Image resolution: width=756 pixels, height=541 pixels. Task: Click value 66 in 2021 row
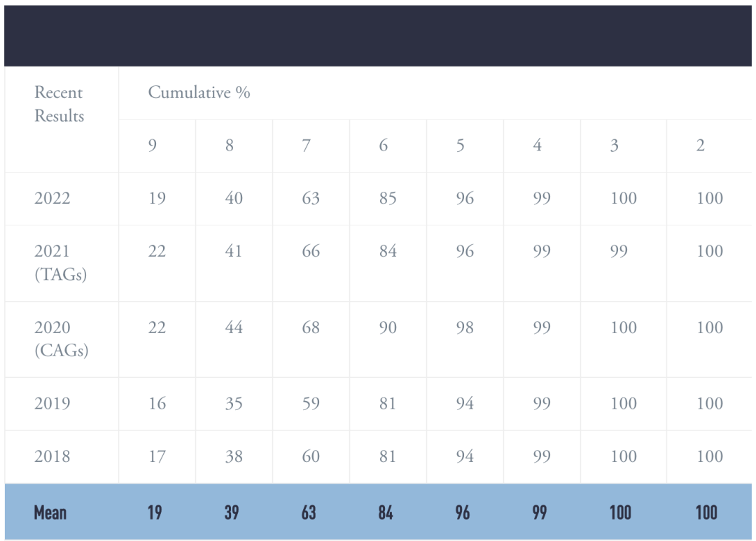tap(311, 251)
